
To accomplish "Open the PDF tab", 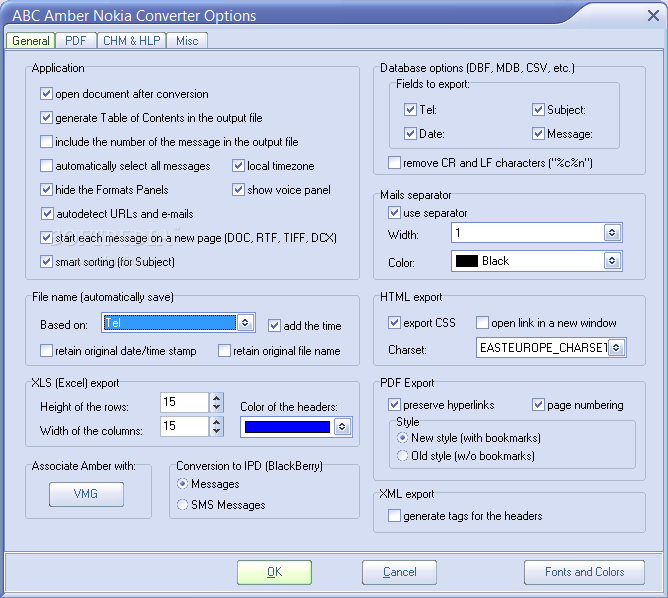I will (x=75, y=41).
